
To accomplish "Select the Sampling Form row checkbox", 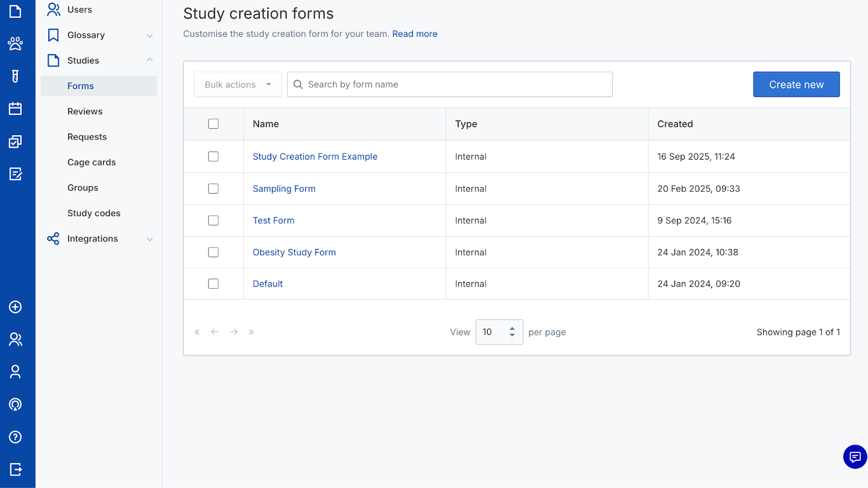I will [x=213, y=188].
